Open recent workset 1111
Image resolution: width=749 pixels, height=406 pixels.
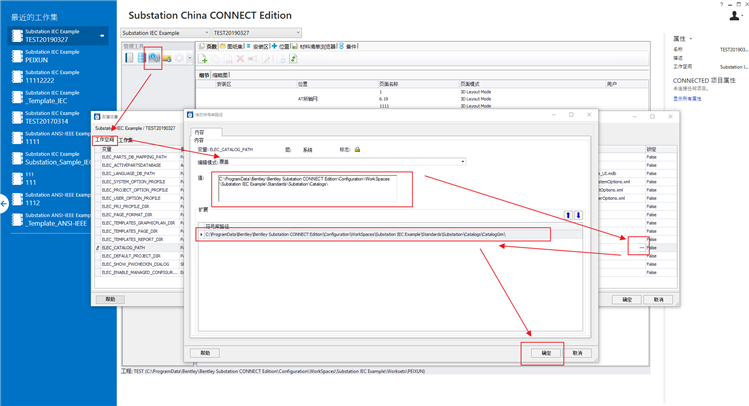[50, 138]
